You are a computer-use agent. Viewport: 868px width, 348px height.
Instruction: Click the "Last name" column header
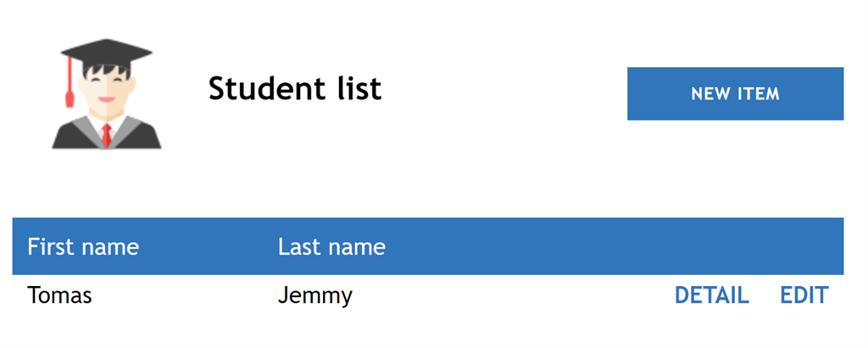(x=331, y=247)
